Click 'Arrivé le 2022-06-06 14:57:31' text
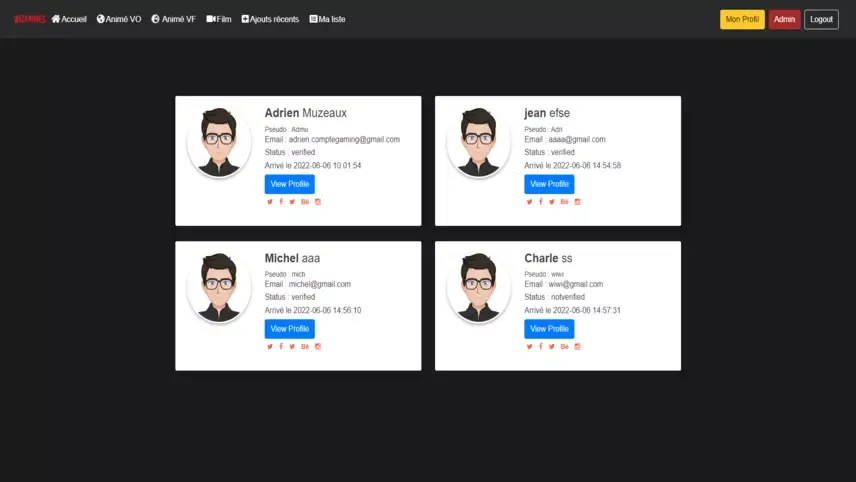This screenshot has width=856, height=482. pyautogui.click(x=573, y=310)
